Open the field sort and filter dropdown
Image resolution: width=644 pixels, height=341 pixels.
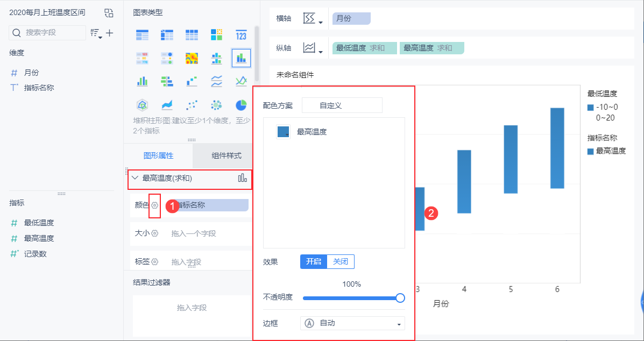pos(96,33)
